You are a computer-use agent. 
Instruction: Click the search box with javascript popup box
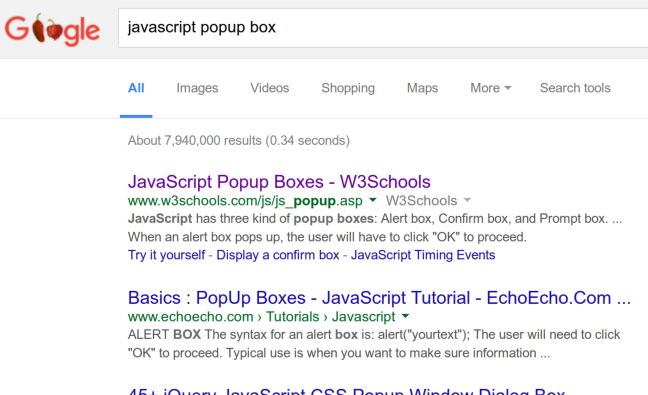[383, 28]
